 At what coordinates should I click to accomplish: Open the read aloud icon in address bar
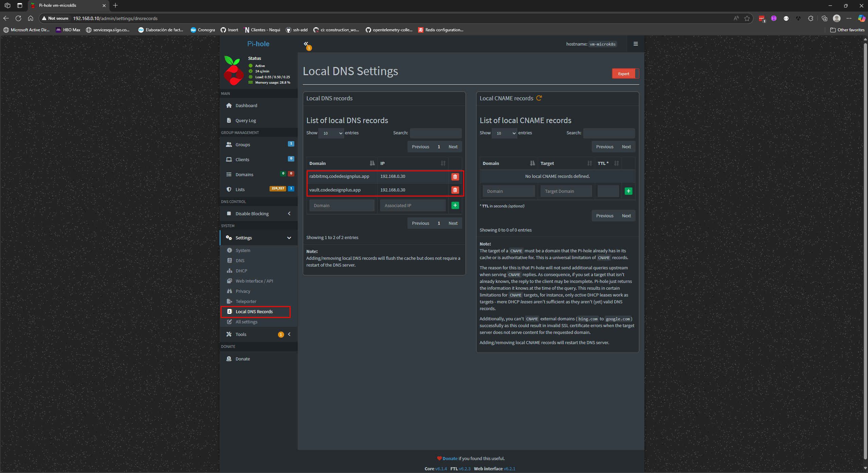coord(736,18)
